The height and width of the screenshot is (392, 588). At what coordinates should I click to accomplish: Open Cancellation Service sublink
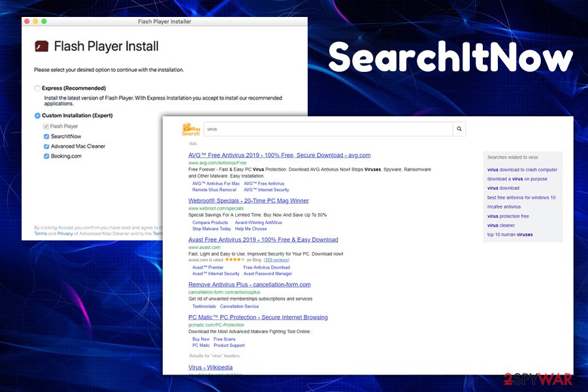coord(239,306)
